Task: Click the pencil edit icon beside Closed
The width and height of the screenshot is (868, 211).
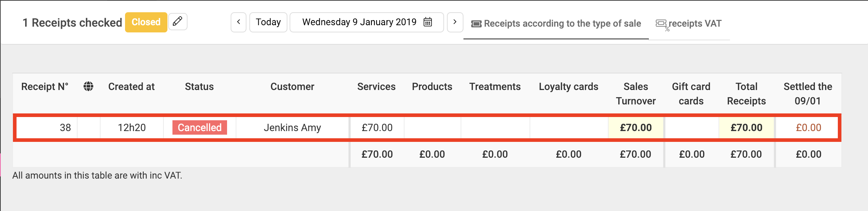Action: tap(178, 22)
